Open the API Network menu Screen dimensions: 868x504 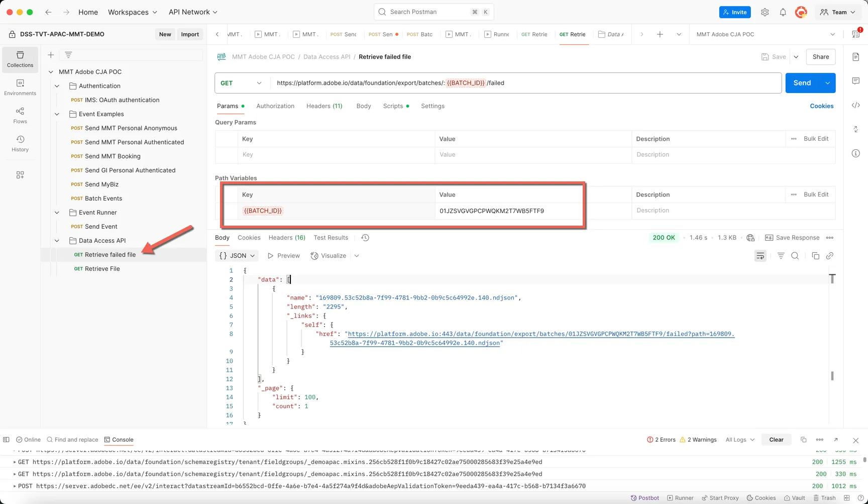point(193,12)
